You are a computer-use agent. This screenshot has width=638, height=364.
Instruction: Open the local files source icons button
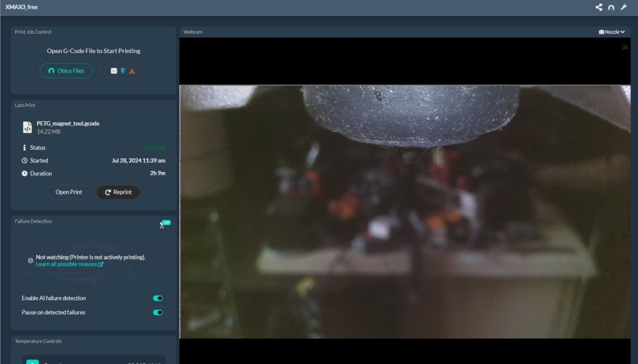pyautogui.click(x=123, y=71)
